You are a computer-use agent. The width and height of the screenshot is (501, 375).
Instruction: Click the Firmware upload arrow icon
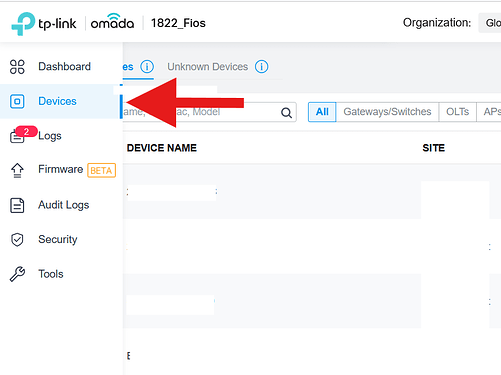click(x=17, y=170)
